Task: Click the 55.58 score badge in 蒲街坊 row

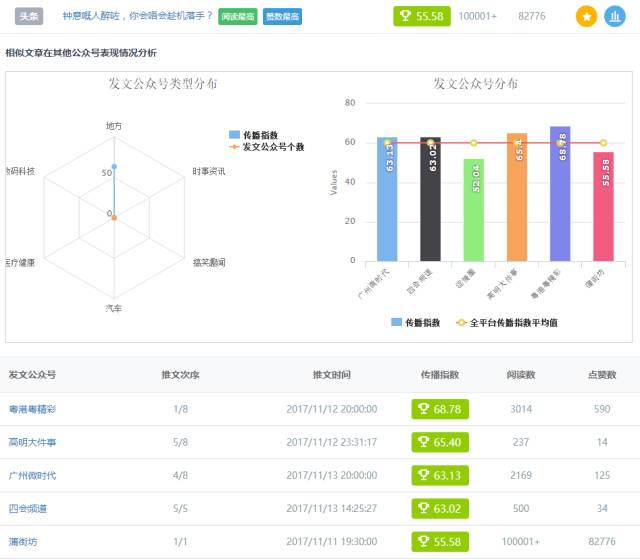Action: point(440,542)
